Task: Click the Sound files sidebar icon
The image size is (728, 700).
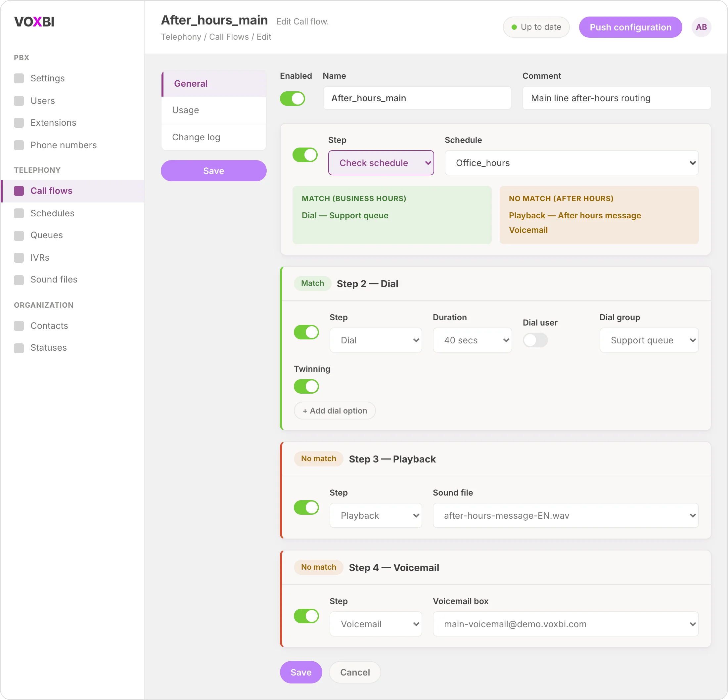Action: click(x=19, y=280)
